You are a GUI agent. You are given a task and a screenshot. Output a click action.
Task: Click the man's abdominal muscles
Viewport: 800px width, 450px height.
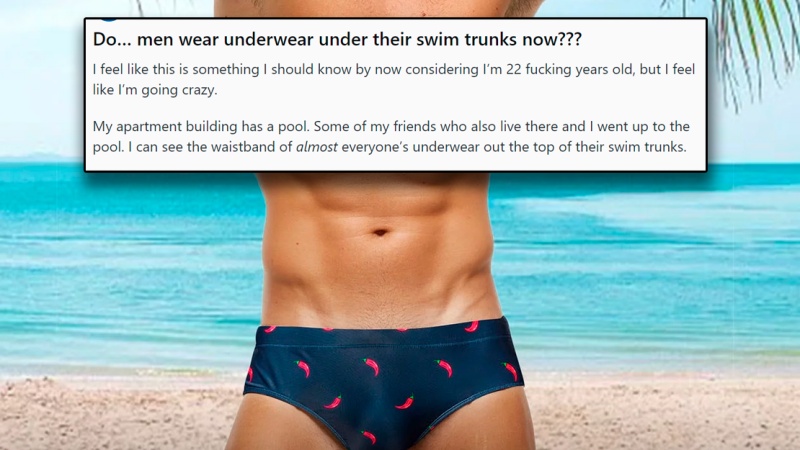click(x=380, y=245)
